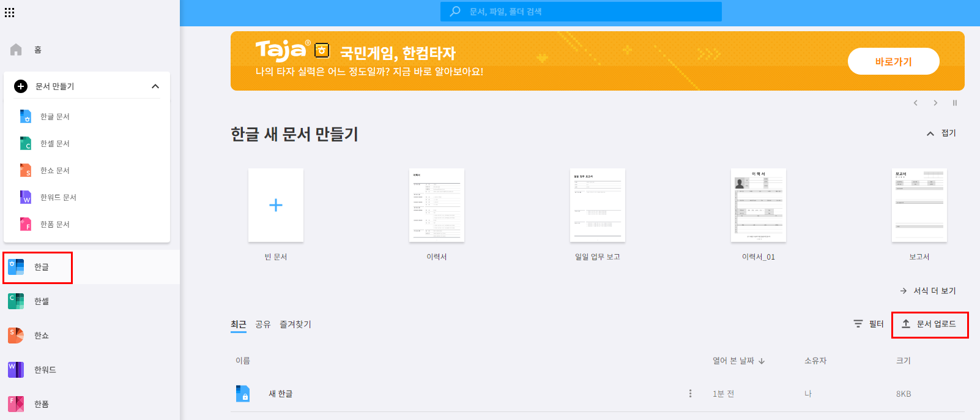Open the 한폼 app in the sidebar
Image resolution: width=980 pixels, height=420 pixels.
coord(90,404)
